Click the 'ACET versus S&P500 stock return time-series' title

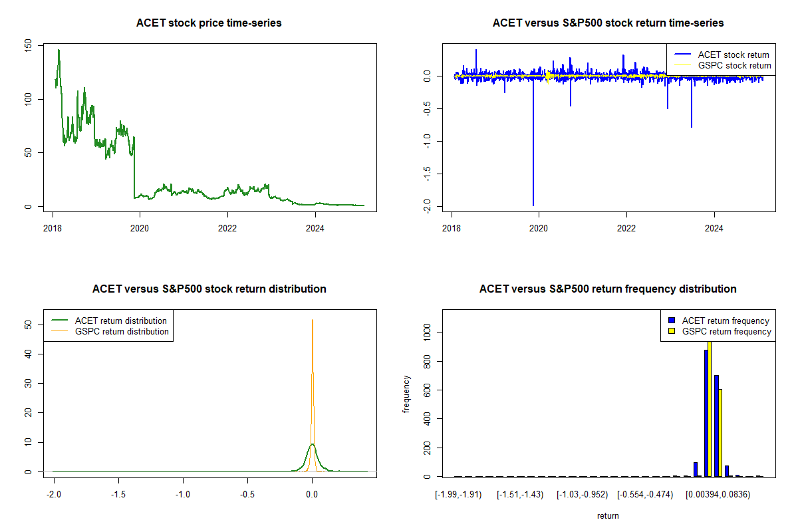coord(608,23)
